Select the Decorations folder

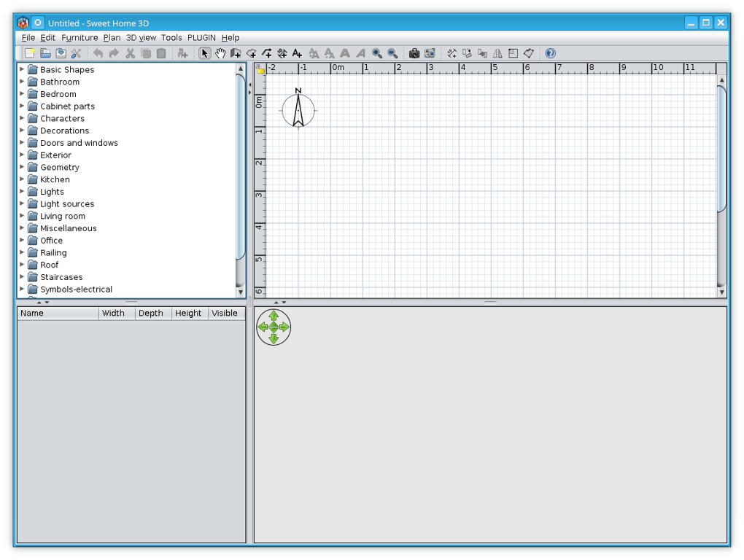(x=59, y=131)
